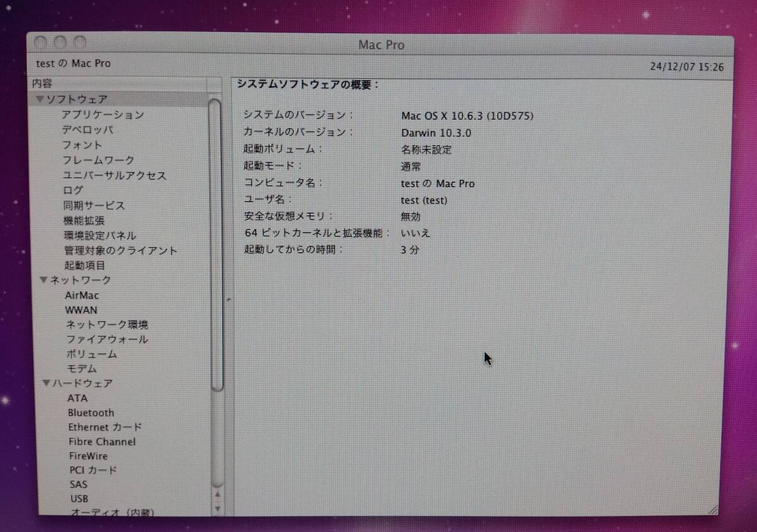Open the Ethernet カード entry

point(105,427)
